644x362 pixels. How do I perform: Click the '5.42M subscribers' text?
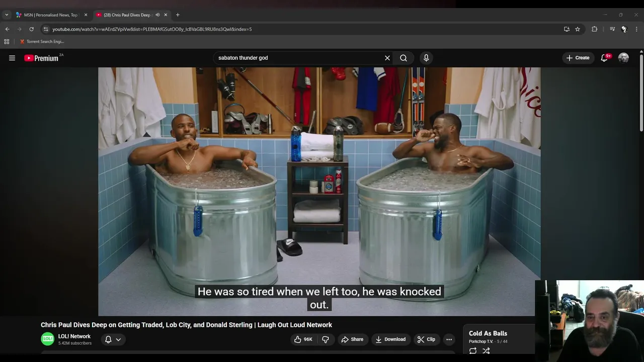pos(75,343)
